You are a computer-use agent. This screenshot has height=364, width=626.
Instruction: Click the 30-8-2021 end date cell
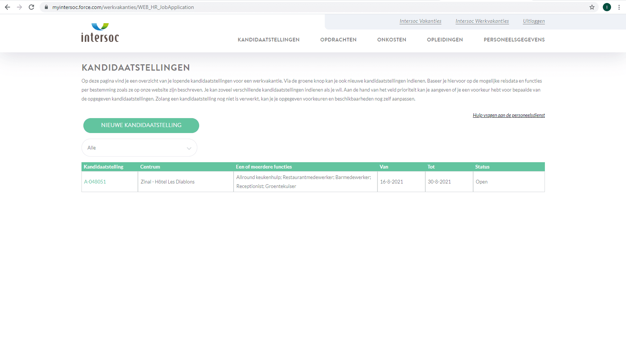tap(449, 182)
